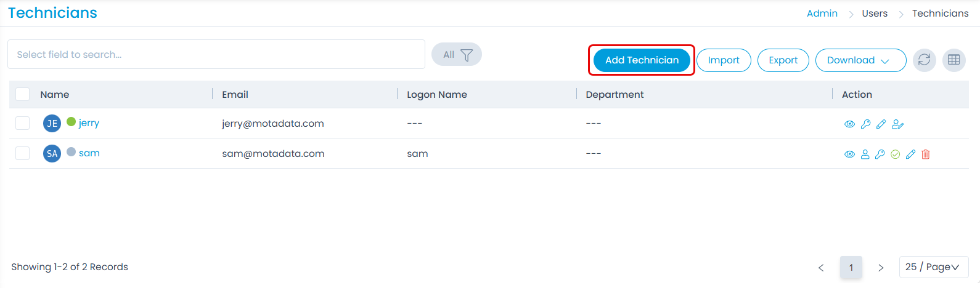Screen dimensions: 980x288
Task: Check the select-all checkbox in header
Action: pos(23,94)
